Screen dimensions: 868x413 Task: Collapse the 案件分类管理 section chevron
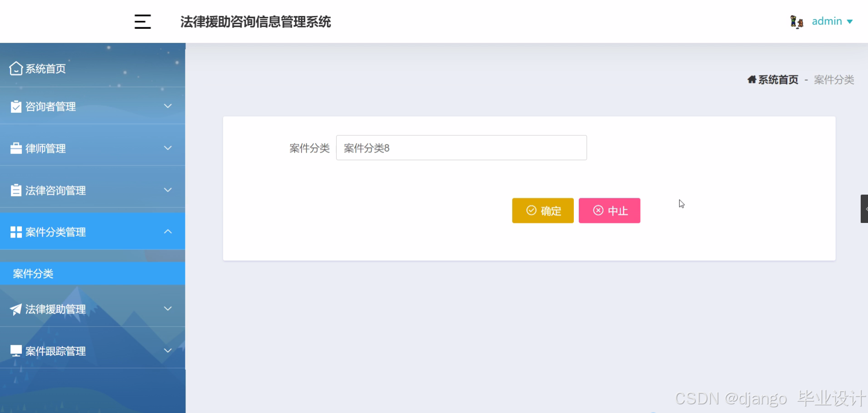pos(168,232)
